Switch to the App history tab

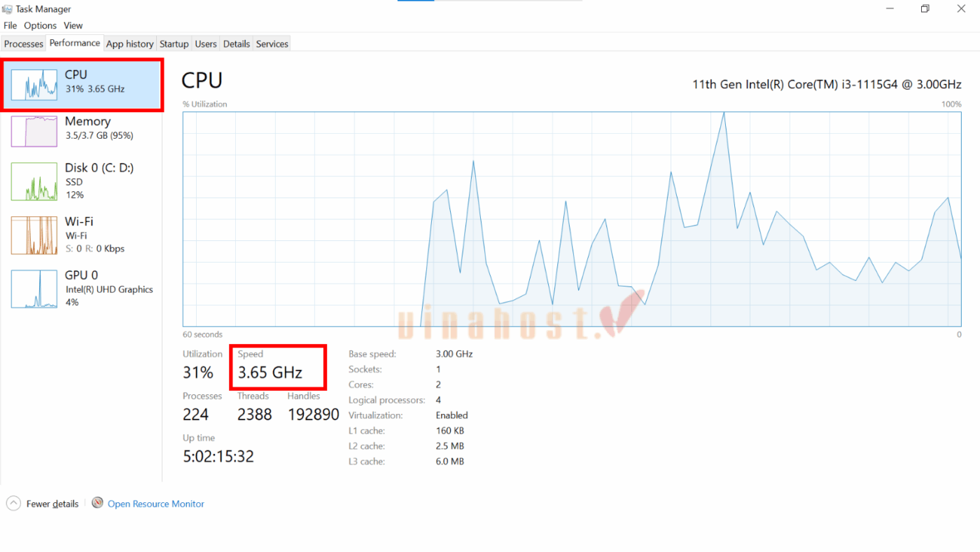click(129, 44)
